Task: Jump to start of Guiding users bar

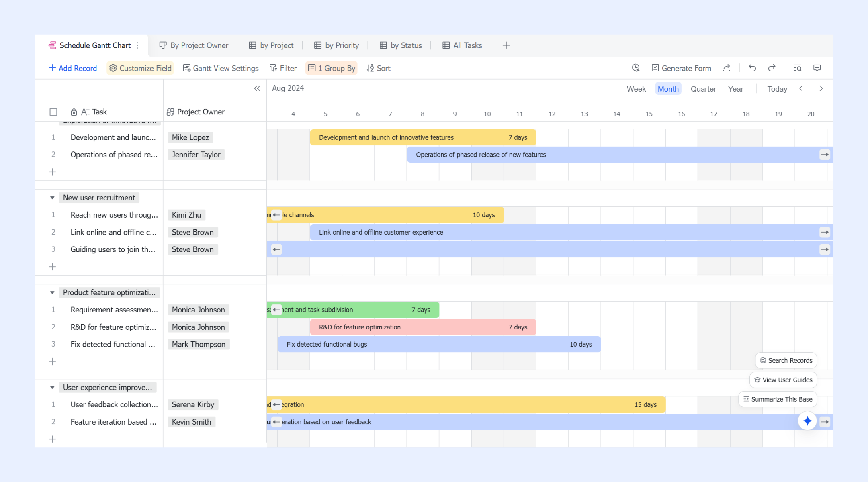Action: pos(276,249)
